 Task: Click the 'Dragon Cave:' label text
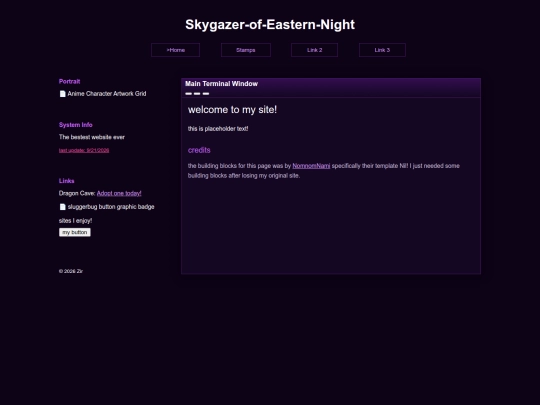(77, 194)
